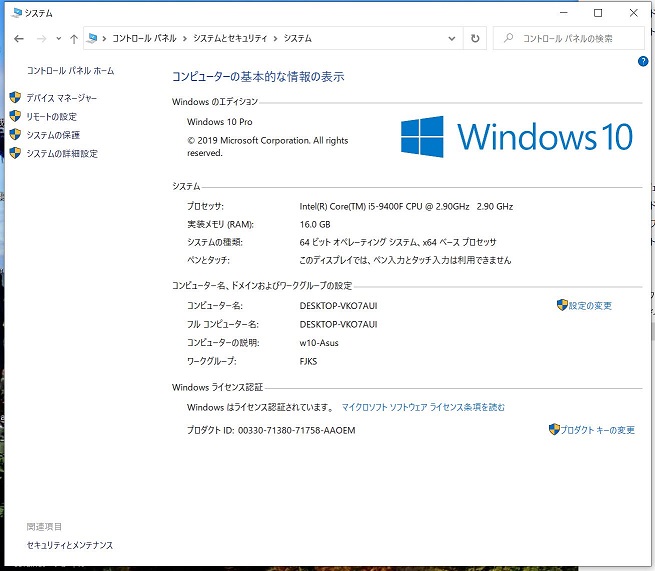Click computer name DESKTOP-VKO7AUI beside コンピューター名
655x571 pixels.
[338, 306]
